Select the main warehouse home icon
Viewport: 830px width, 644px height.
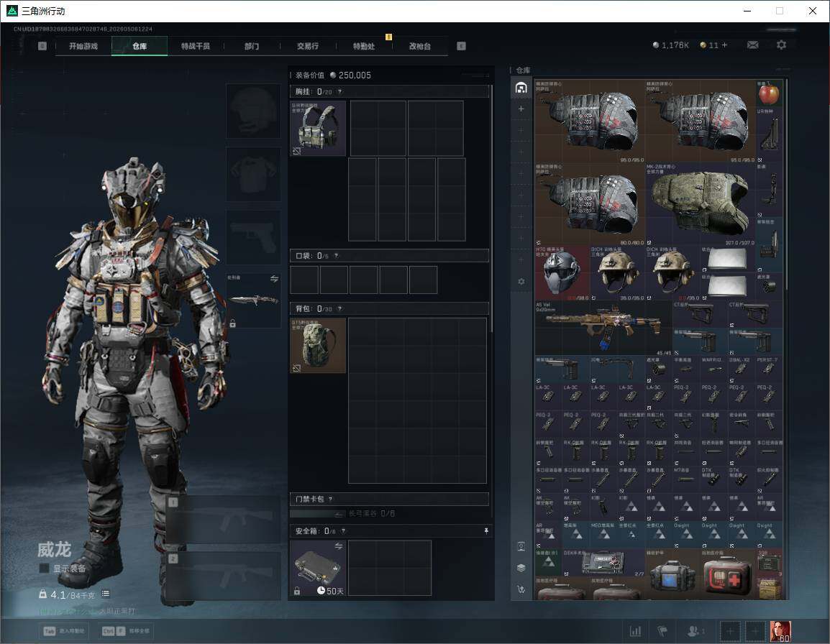(521, 87)
